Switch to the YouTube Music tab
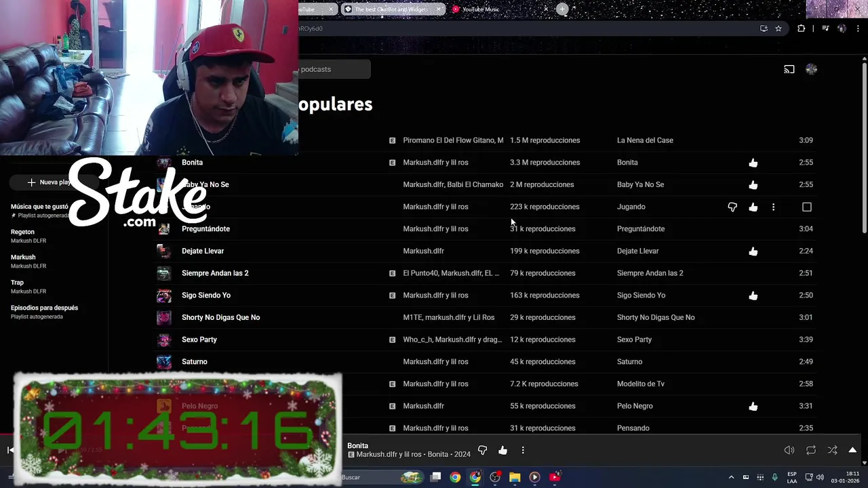This screenshot has width=868, height=488. click(x=498, y=9)
